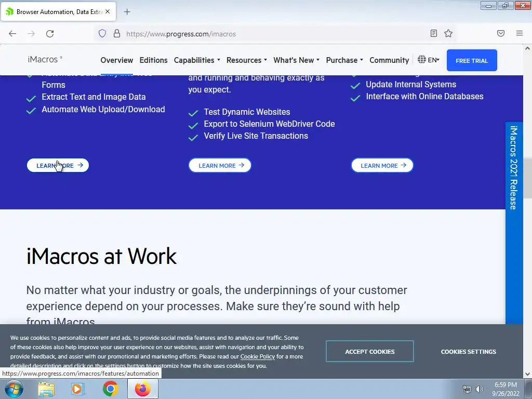Click the scrollbar down arrow

(x=527, y=374)
